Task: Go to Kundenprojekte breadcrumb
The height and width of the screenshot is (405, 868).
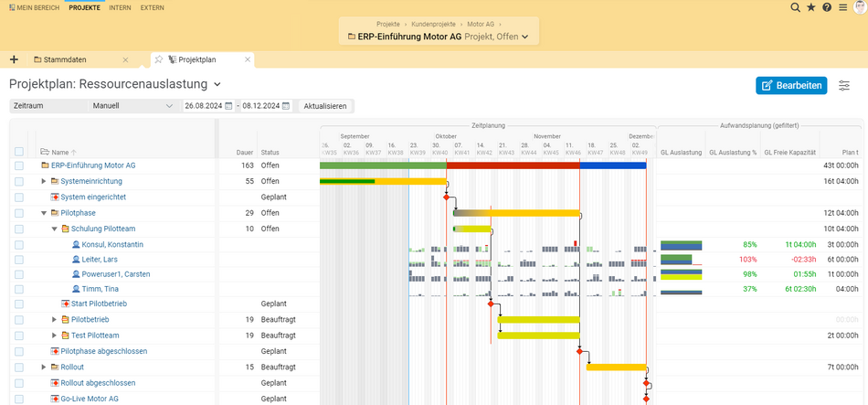Action: click(x=435, y=25)
